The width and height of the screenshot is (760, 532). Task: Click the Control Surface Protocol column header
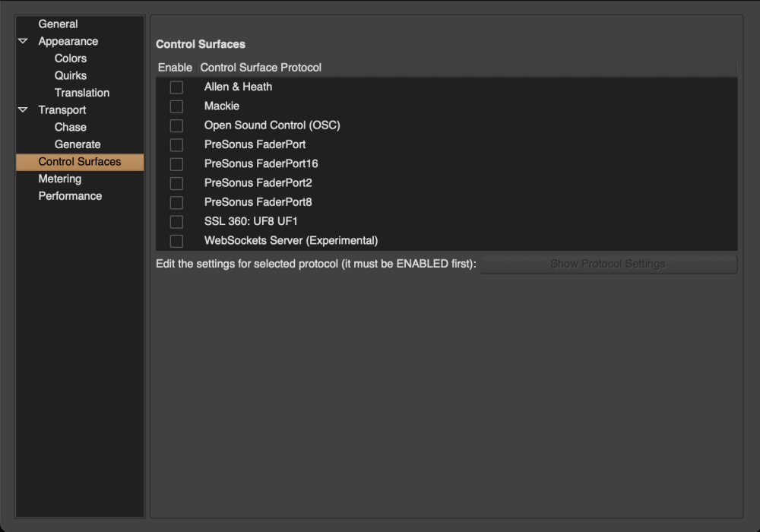click(x=260, y=68)
